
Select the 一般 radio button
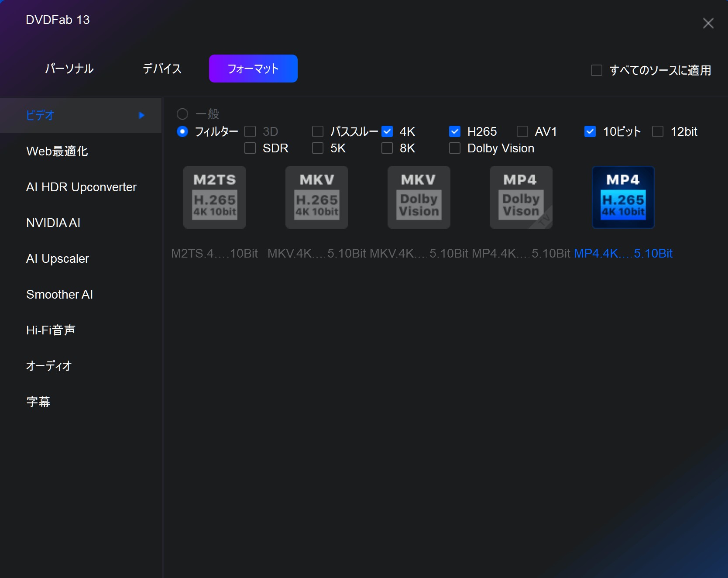(182, 114)
